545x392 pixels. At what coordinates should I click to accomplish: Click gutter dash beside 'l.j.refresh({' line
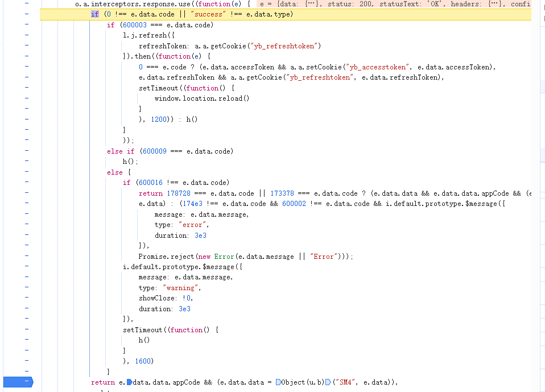27,35
